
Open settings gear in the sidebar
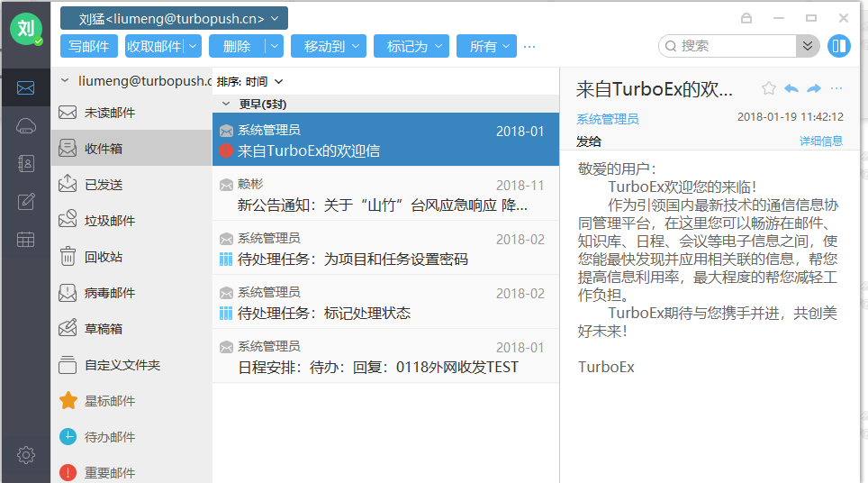coord(25,455)
